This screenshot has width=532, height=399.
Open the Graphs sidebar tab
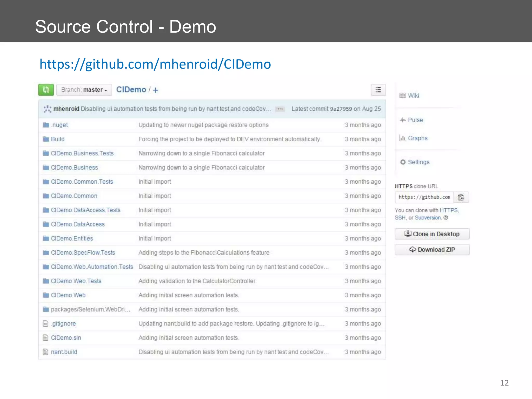[x=418, y=138]
